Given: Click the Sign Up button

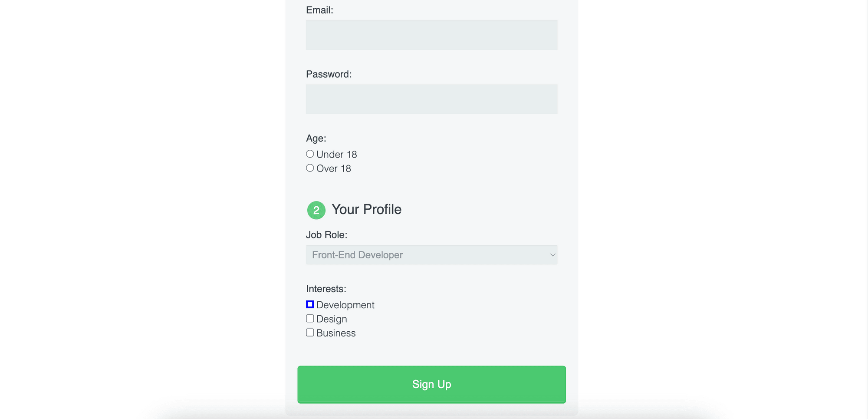Looking at the screenshot, I should coord(431,384).
